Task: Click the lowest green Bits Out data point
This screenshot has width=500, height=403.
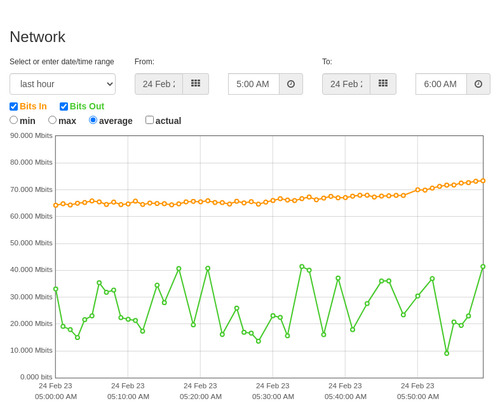Action: [x=447, y=353]
